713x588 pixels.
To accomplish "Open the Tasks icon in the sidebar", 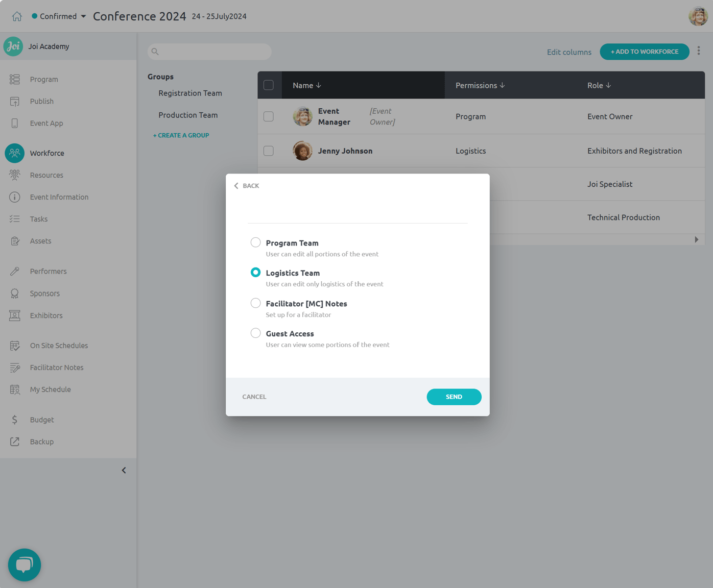I will click(14, 218).
